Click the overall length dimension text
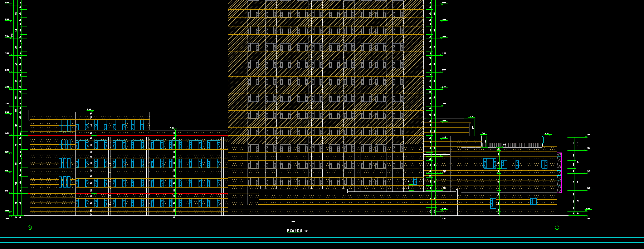Screen dimensions: 644x249 tap(293, 221)
